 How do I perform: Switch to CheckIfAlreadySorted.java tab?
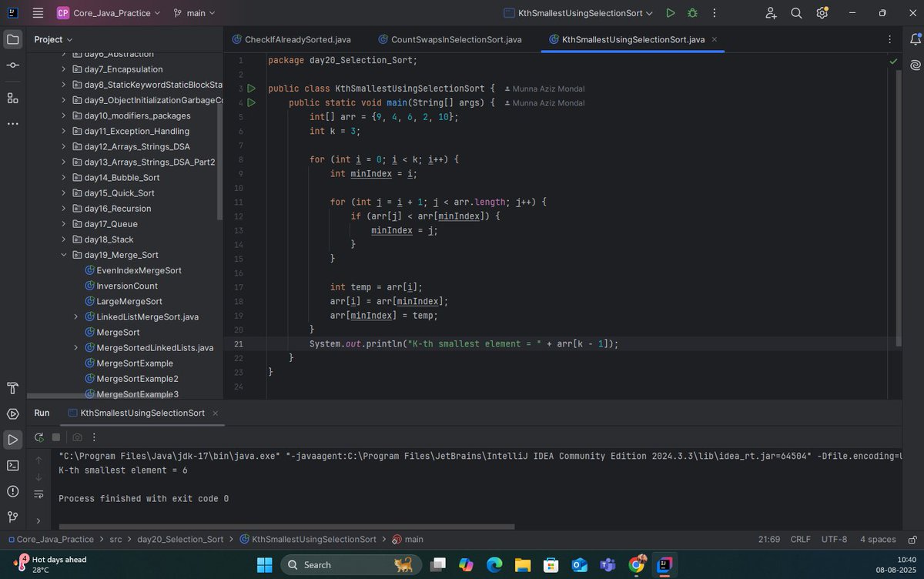click(x=291, y=39)
